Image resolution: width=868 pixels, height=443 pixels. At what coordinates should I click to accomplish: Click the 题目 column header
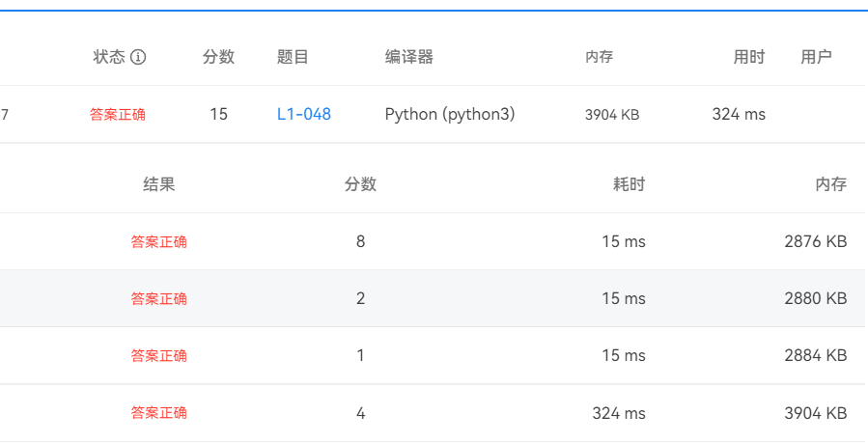click(293, 57)
